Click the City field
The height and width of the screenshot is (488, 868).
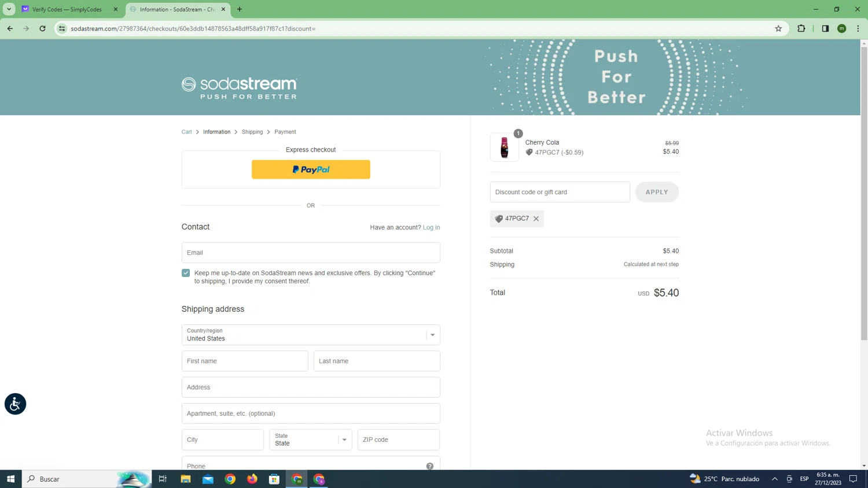coord(223,439)
